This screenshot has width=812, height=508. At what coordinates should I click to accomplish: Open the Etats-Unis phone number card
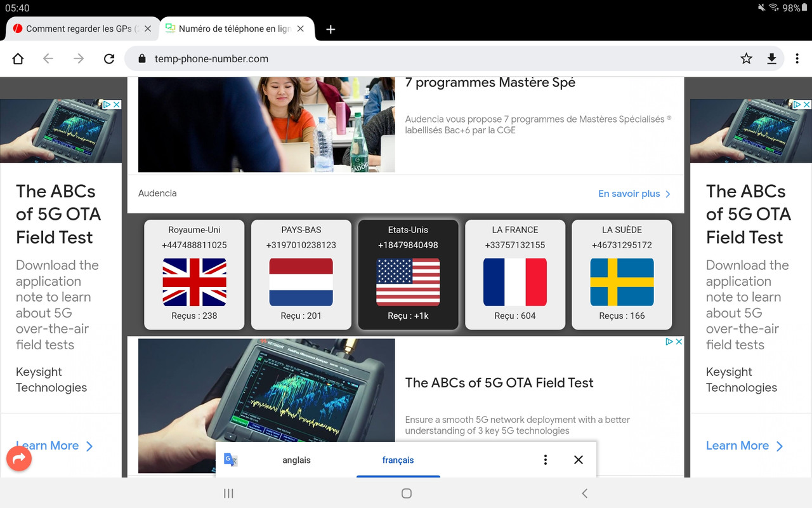point(408,274)
